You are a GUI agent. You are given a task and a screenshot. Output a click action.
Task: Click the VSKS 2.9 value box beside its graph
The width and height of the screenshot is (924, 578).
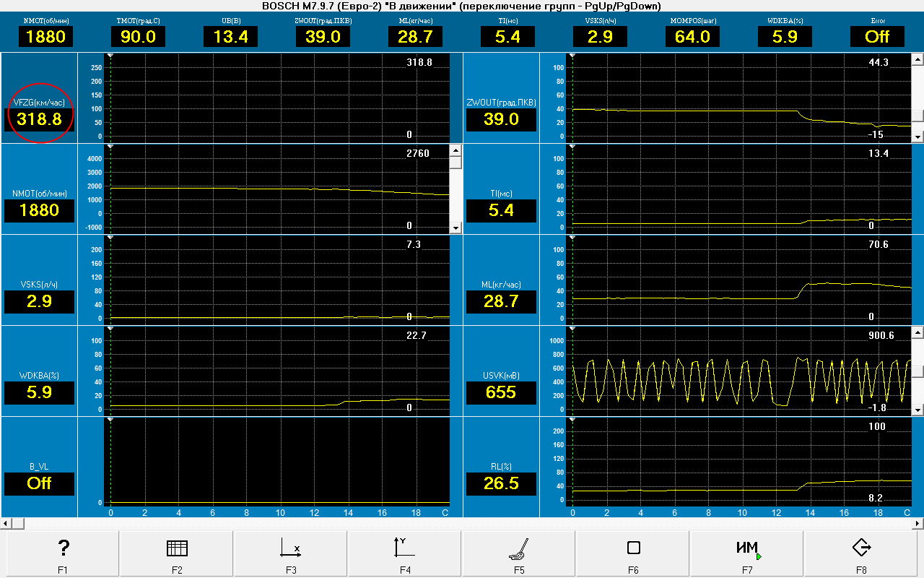[x=40, y=302]
